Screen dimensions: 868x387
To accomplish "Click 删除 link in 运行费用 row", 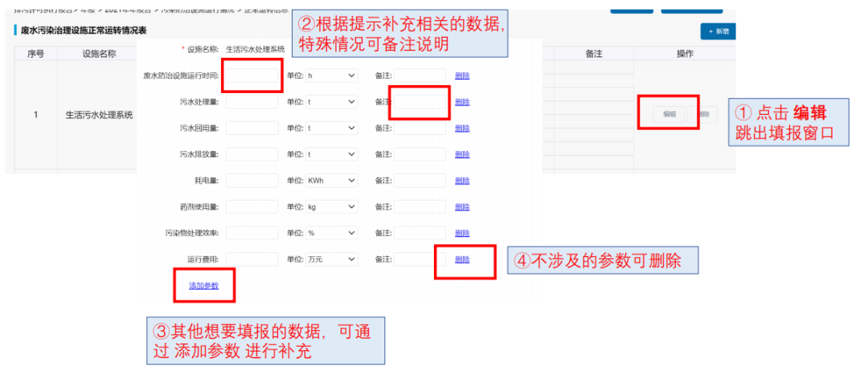I will tap(462, 259).
